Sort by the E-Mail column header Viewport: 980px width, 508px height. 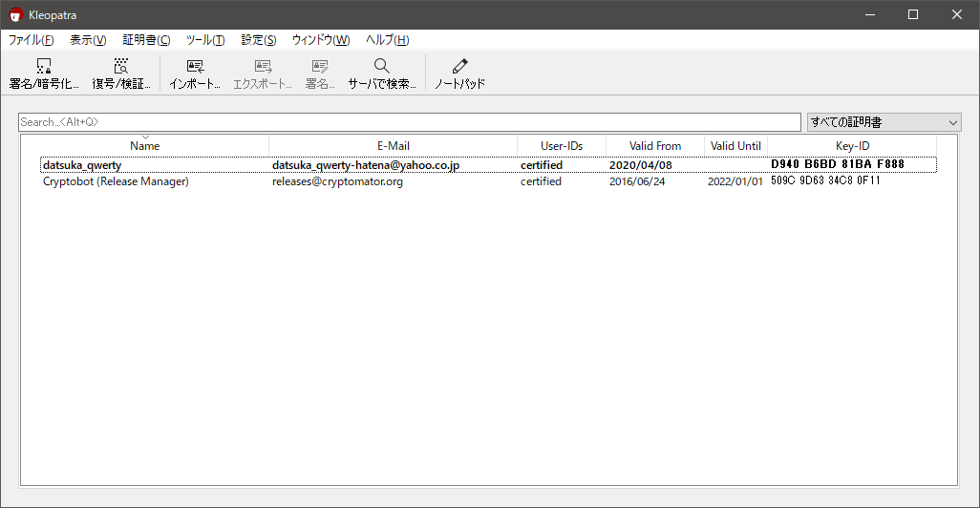click(x=394, y=145)
